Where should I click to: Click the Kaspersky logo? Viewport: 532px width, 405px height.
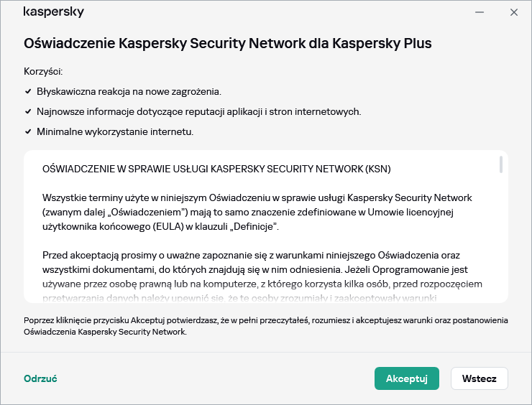pos(54,12)
